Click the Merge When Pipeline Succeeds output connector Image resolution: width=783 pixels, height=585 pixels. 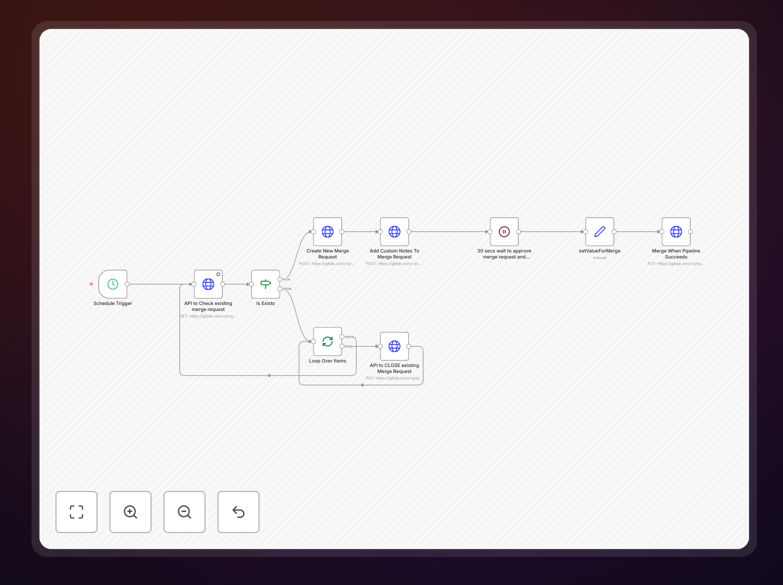pos(691,232)
